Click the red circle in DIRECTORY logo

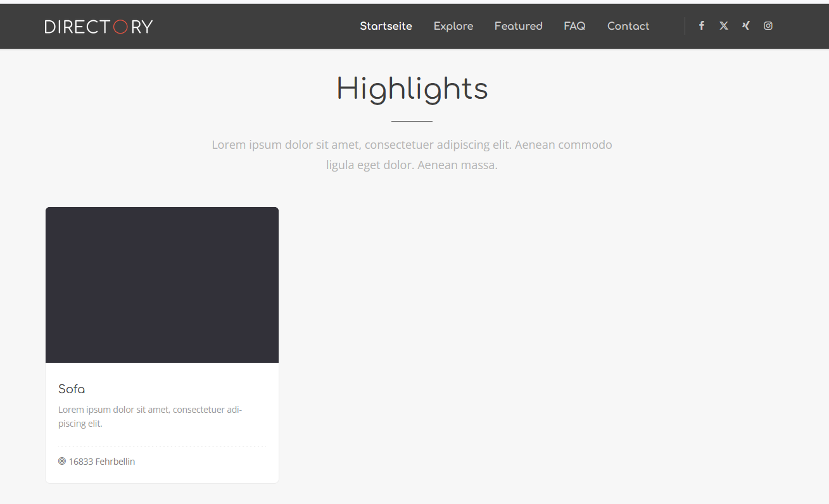[120, 27]
